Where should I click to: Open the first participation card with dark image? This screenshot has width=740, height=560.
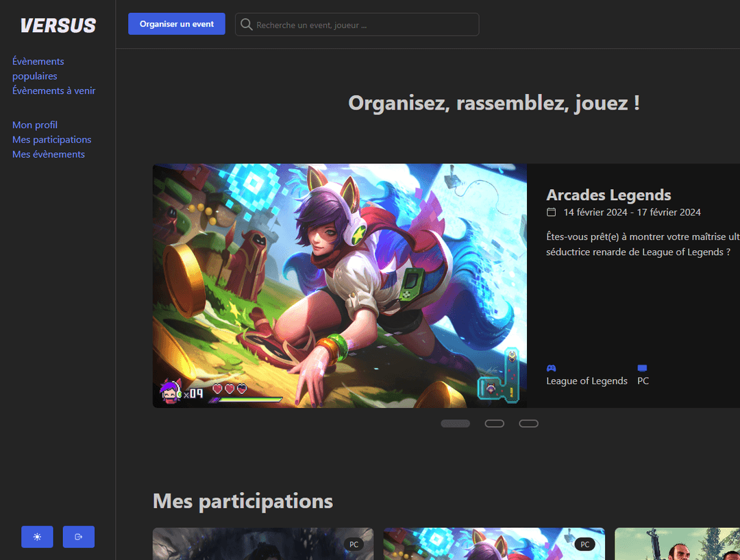(x=263, y=544)
